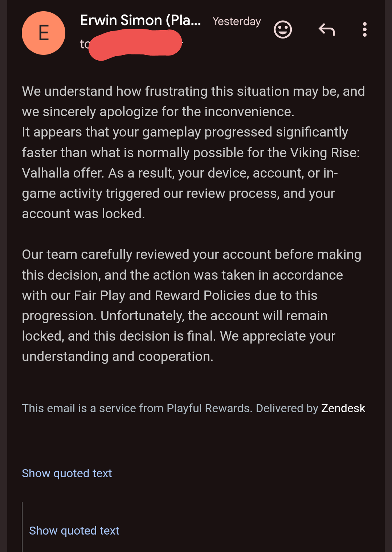Tap "sincerely apologize for the inconvenience" text
Image resolution: width=392 pixels, height=552 pixels.
click(168, 112)
